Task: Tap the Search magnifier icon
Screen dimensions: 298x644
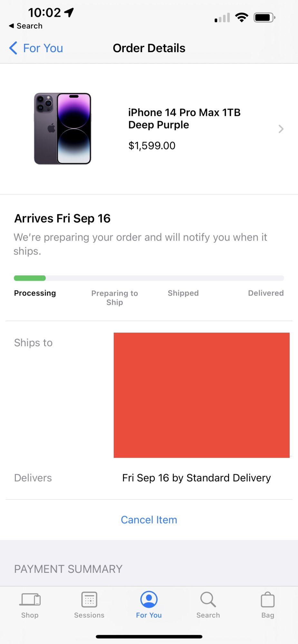Action: point(208,600)
